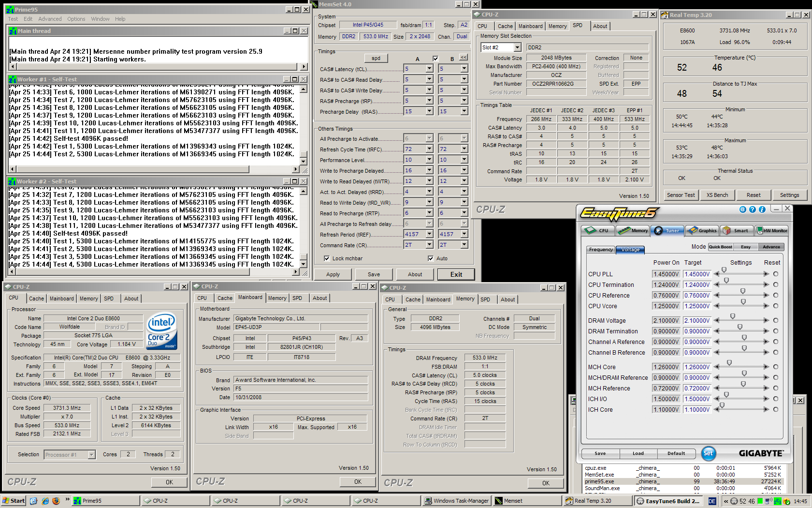Click the spd button in MemSet Timings
The image size is (812, 508).
pos(376,58)
